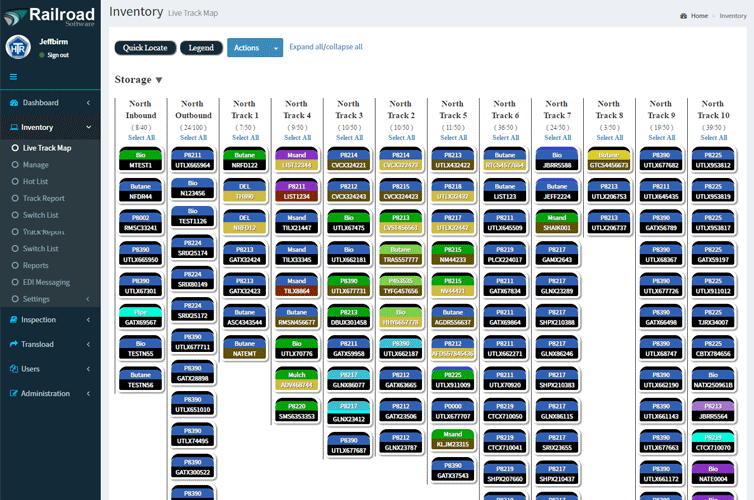Screen dimensions: 754x500
Task: Click Expand all/collapse all link
Action: pyautogui.click(x=326, y=47)
